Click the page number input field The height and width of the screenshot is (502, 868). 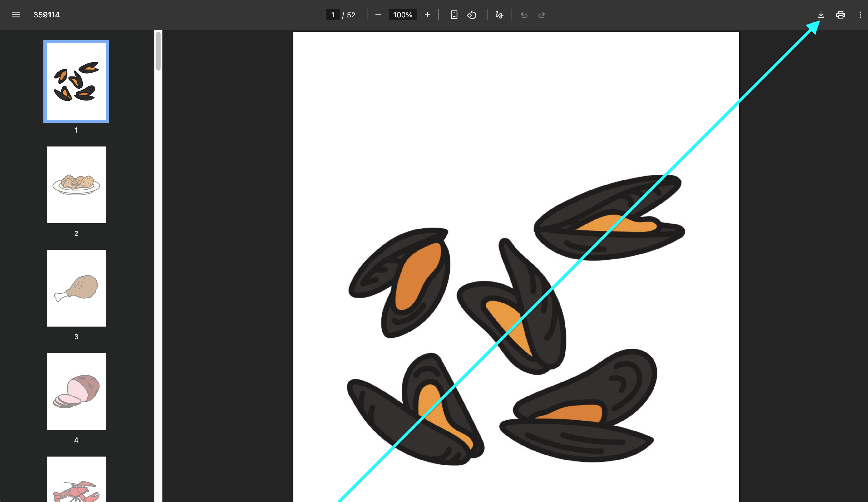click(x=332, y=15)
